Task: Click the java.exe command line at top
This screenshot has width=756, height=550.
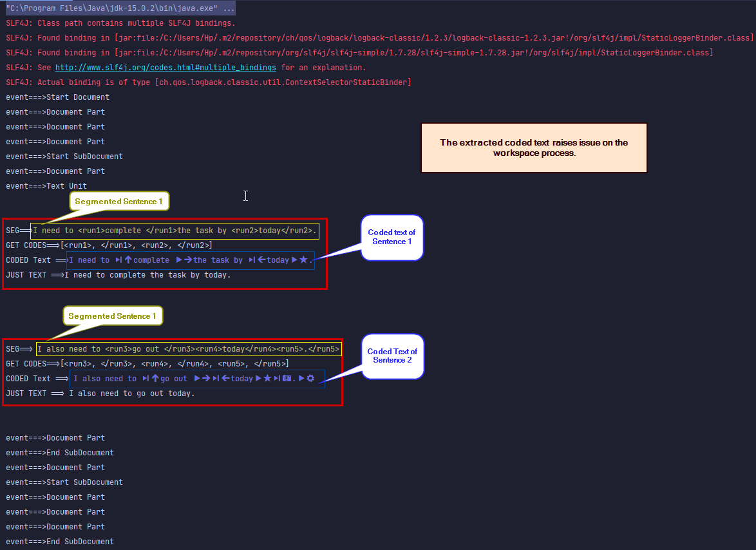Action: 120,8
